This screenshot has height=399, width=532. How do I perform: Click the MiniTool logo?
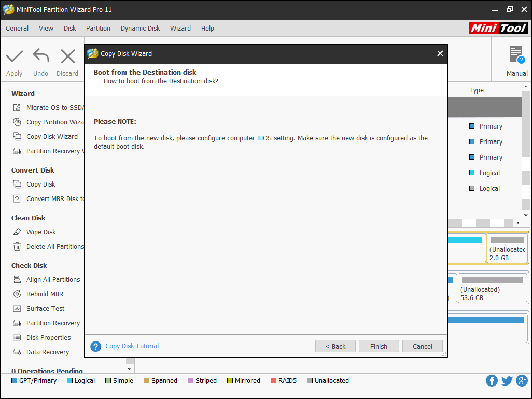tap(498, 28)
